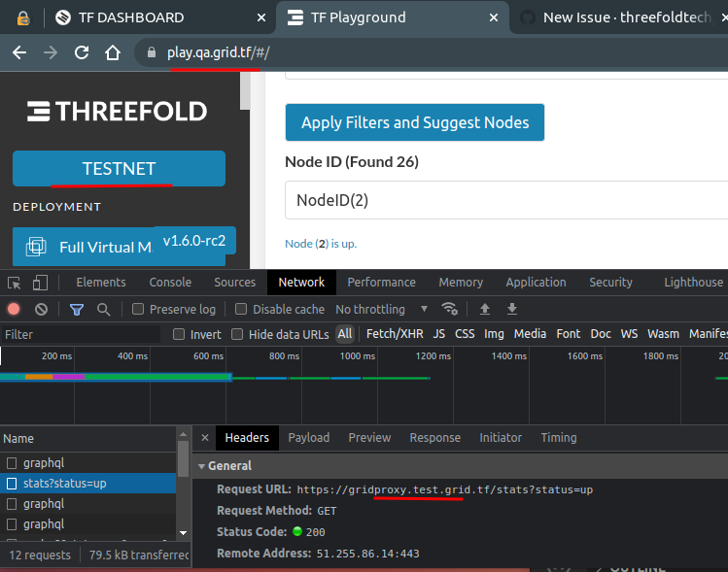Reload the page with the refresh icon
728x572 pixels.
(82, 52)
